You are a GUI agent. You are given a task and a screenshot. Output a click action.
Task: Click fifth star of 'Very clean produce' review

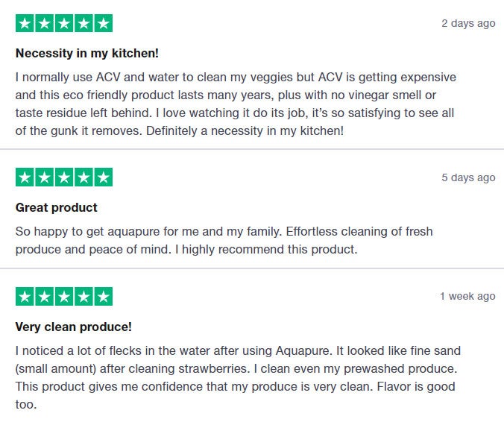pyautogui.click(x=103, y=296)
